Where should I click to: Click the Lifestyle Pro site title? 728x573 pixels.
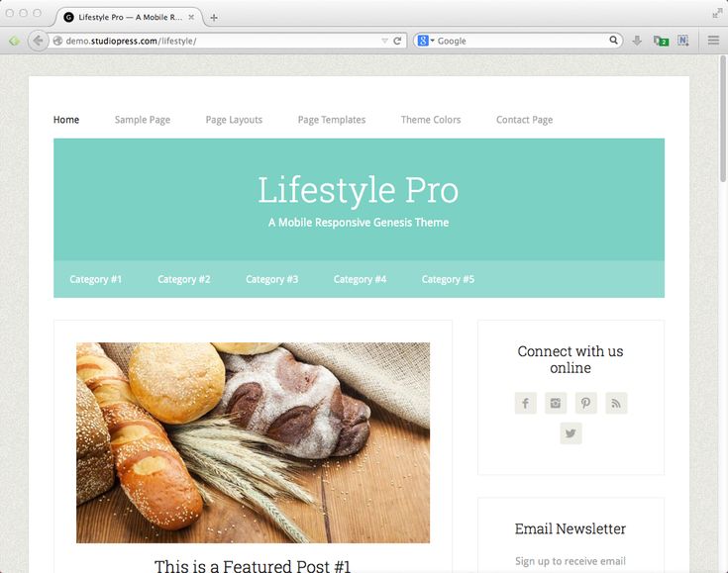point(359,190)
